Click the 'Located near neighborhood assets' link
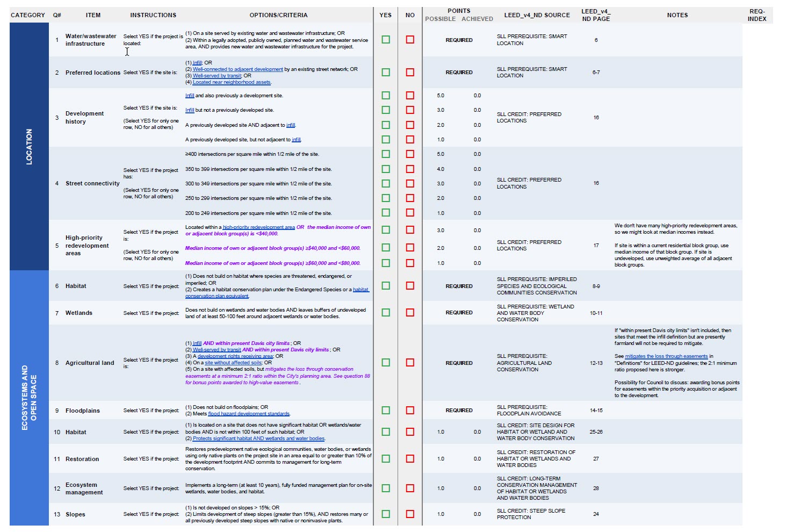 [x=232, y=82]
